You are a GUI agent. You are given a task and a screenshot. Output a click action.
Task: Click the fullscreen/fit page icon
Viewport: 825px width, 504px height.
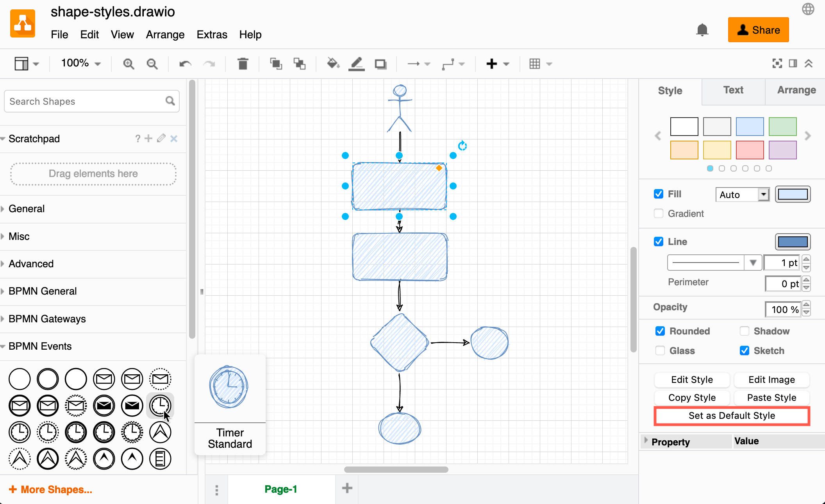click(x=777, y=64)
